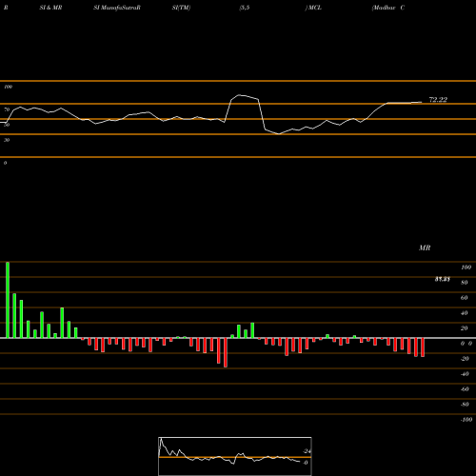Click the '0 0' zero label on MR axis
Screen dimensions: 476x476
click(466, 344)
